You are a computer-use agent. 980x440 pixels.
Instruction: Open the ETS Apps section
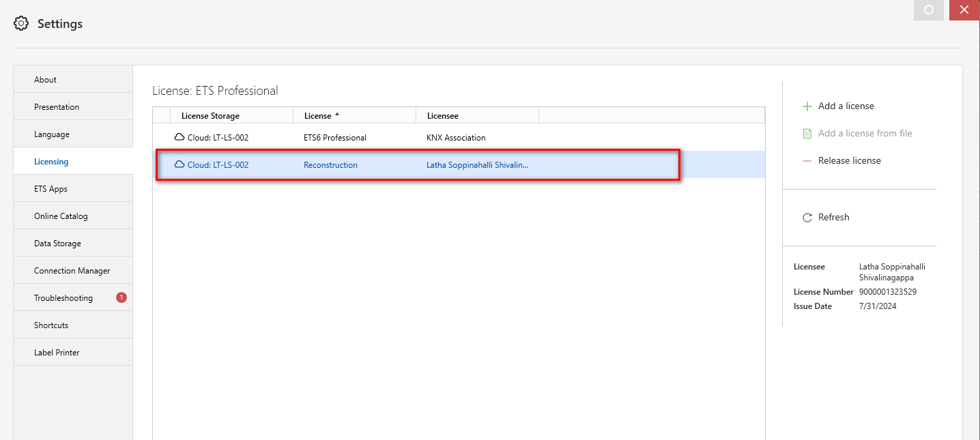pyautogui.click(x=51, y=189)
